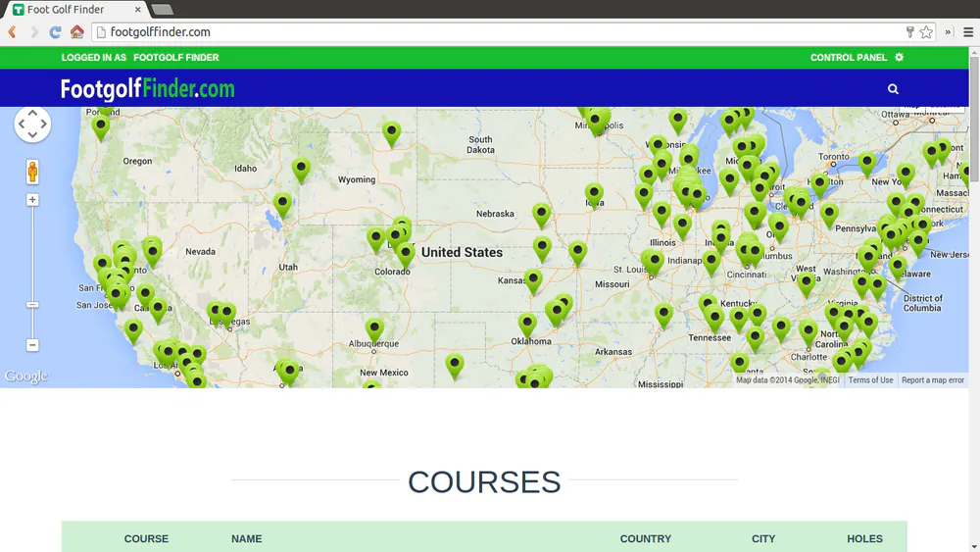
Task: Click the FOOTGOLF FINDER user name
Action: tap(176, 58)
